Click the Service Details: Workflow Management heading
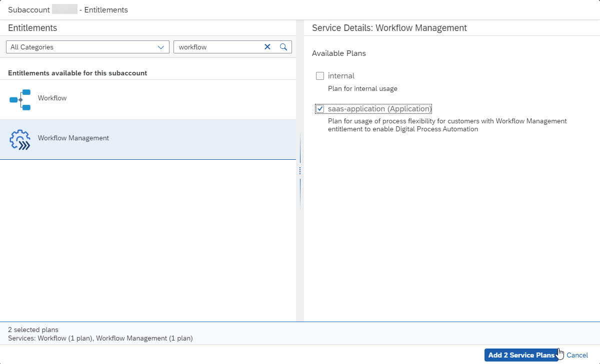The image size is (600, 364). tap(389, 28)
